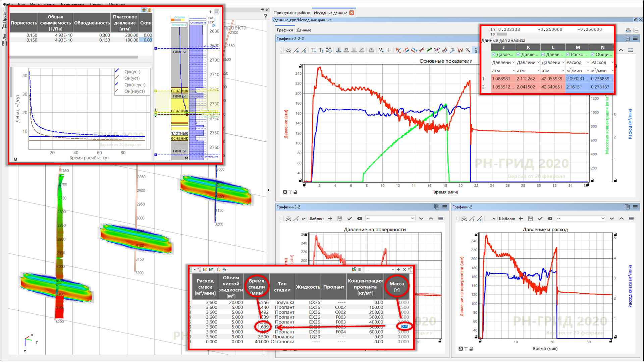Open hamburger menu of Графики-2-2 panel header
Screen dimensions: 644x362
[x=445, y=207]
